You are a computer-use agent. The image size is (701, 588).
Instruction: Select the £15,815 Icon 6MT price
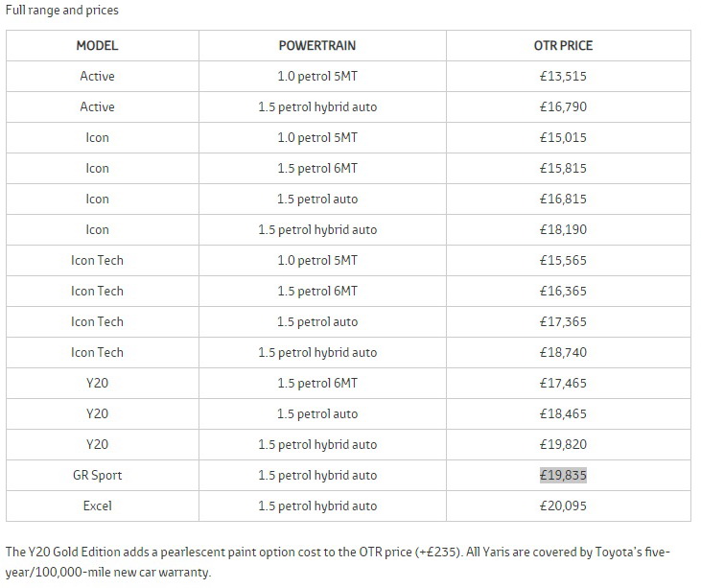tap(563, 168)
